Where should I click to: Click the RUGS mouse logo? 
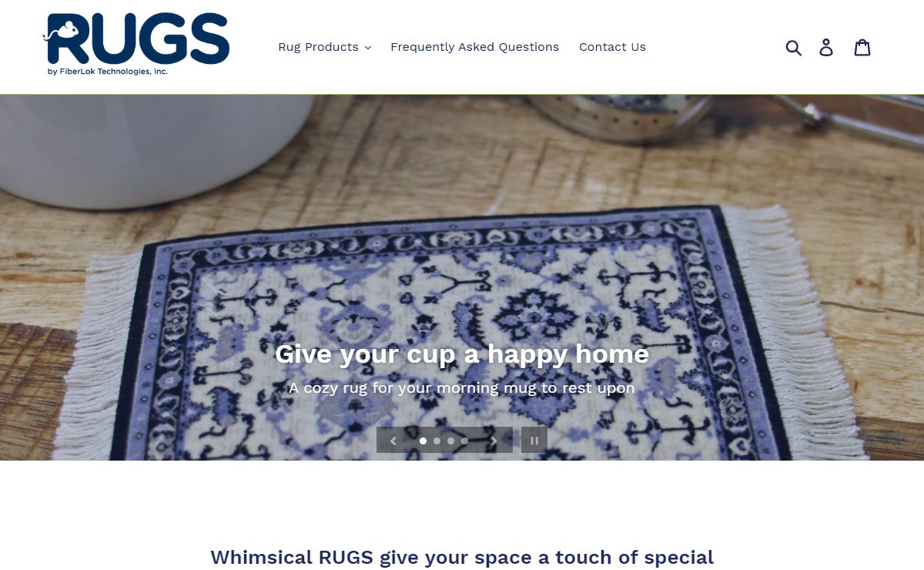[137, 45]
